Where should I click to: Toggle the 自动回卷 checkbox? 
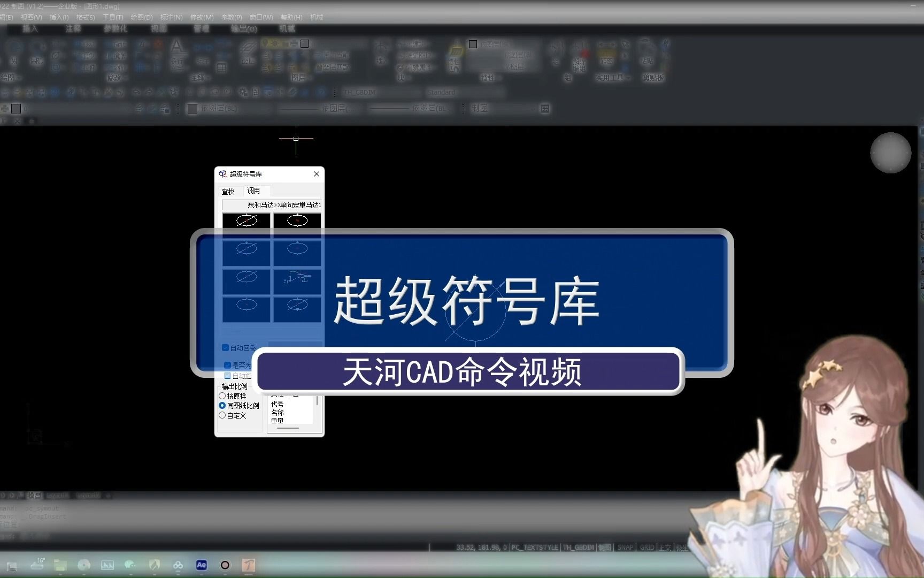click(x=225, y=348)
